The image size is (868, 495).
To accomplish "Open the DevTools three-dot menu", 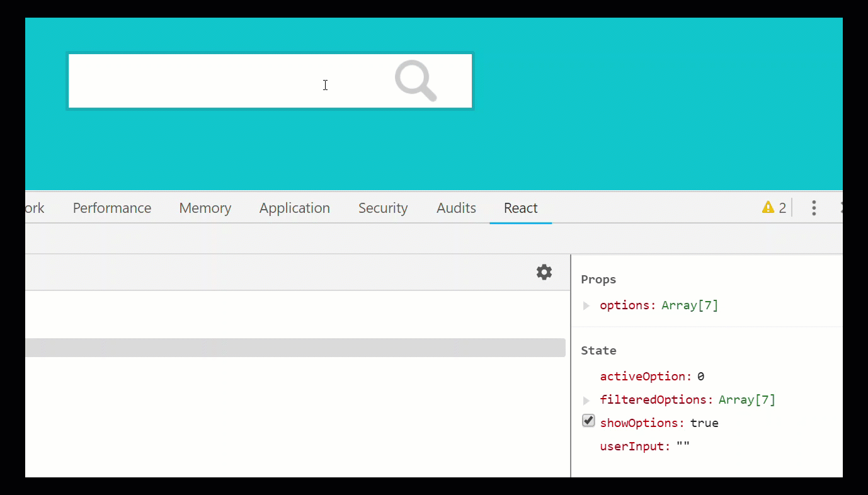I will coord(814,208).
